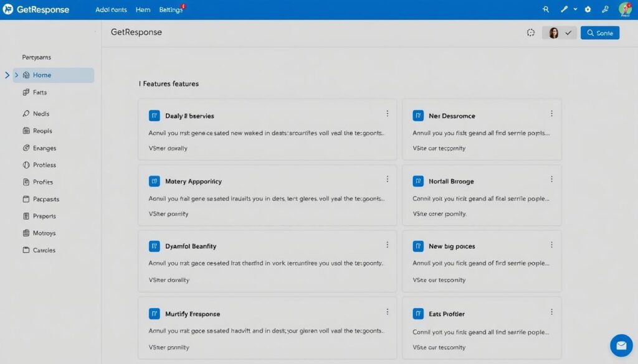Select Reopls in the left sidebar
The image size is (638, 364).
coord(42,131)
